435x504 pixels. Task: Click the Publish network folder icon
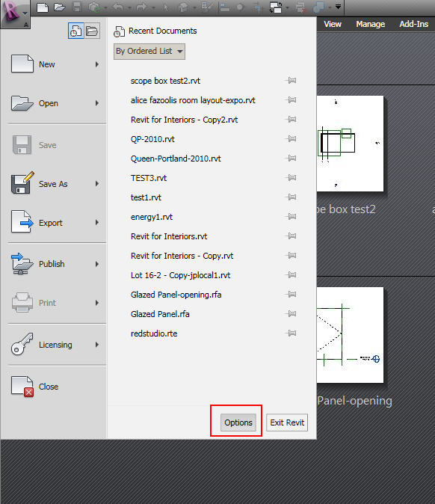pyautogui.click(x=22, y=263)
